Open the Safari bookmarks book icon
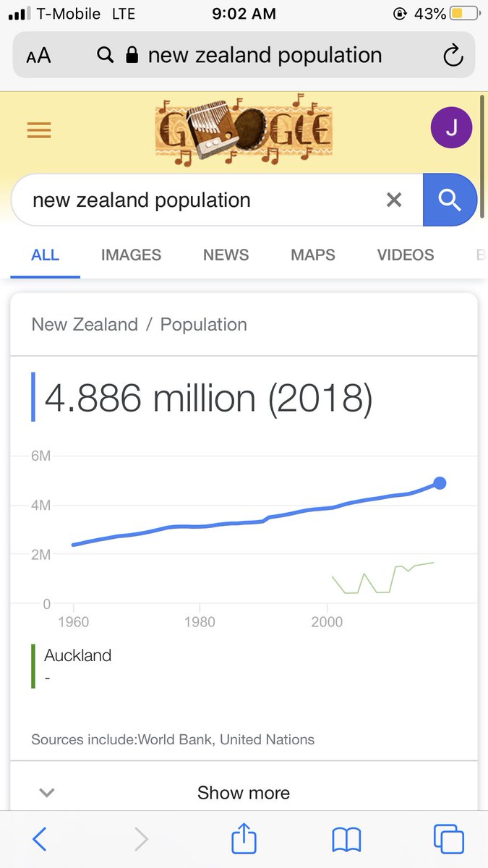This screenshot has width=488, height=868. [x=346, y=840]
